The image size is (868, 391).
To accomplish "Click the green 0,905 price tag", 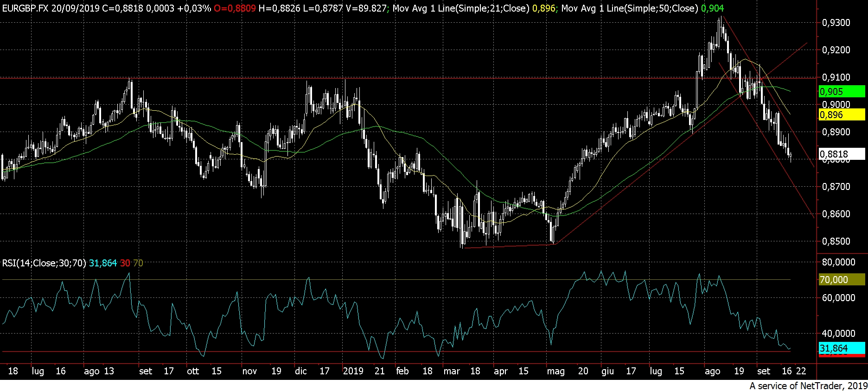I will (x=842, y=91).
